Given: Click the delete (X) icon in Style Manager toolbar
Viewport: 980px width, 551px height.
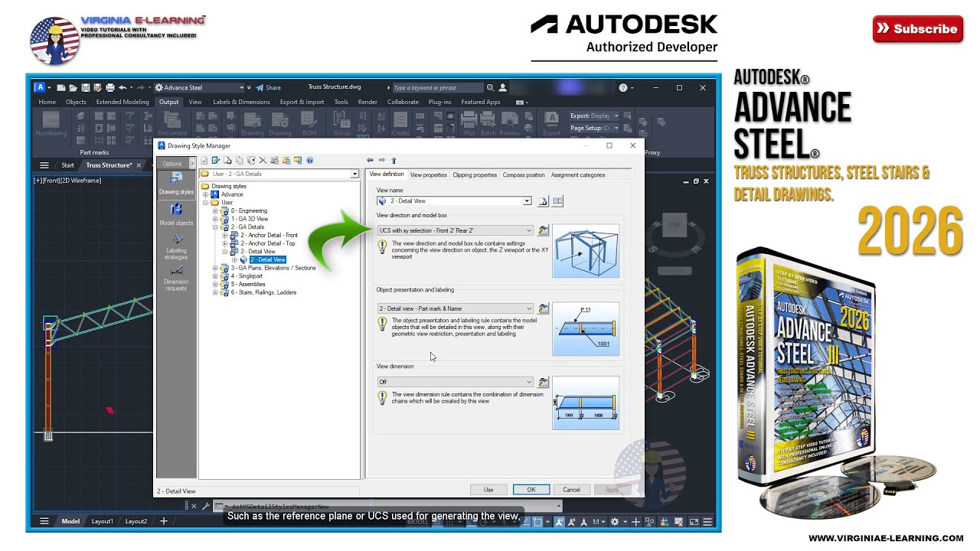Looking at the screenshot, I should (x=263, y=161).
